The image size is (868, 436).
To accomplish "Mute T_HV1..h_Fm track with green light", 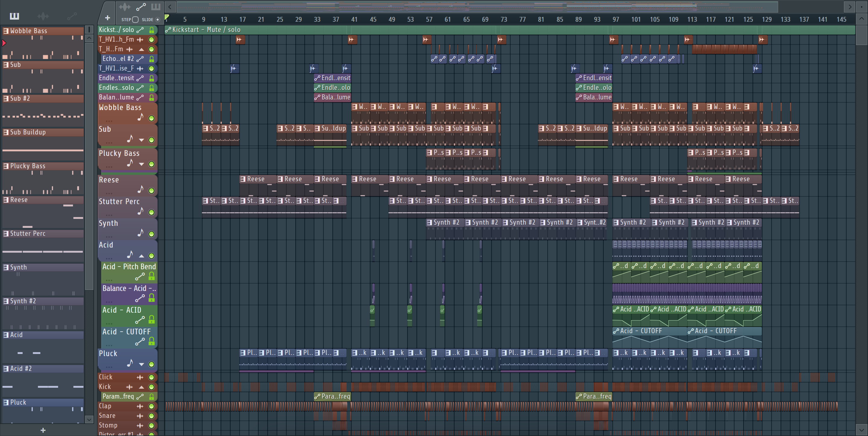I will [x=152, y=39].
